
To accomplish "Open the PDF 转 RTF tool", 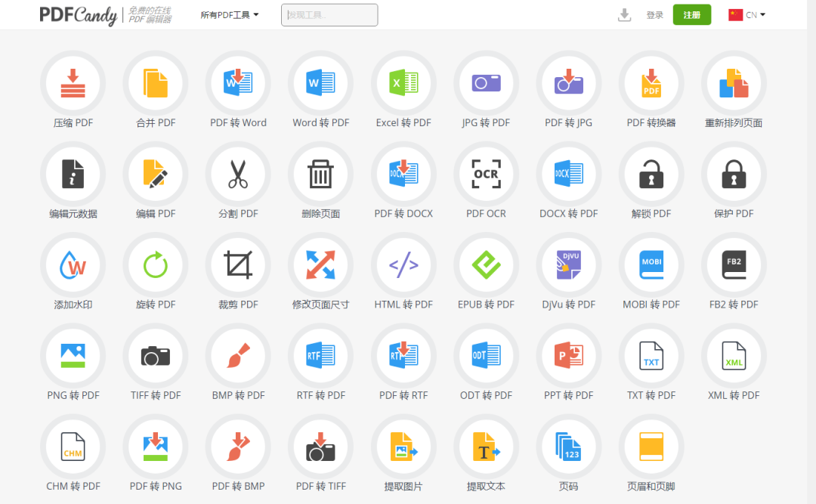I will 403,356.
